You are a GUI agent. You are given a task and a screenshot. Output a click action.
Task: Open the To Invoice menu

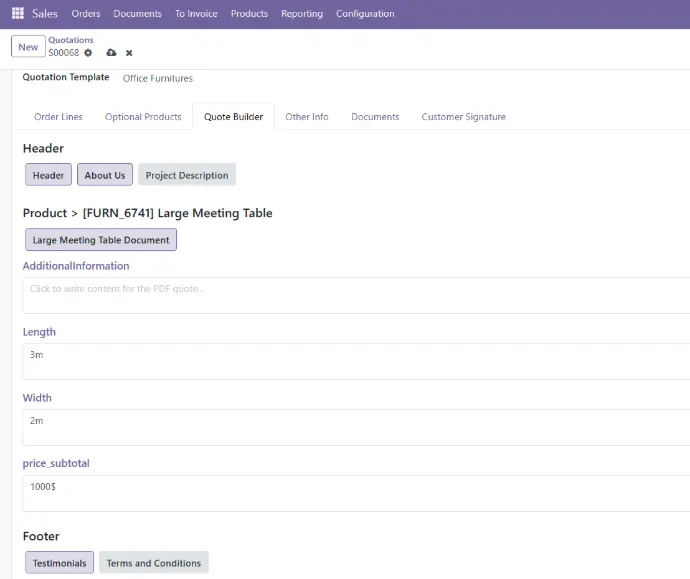pyautogui.click(x=196, y=14)
